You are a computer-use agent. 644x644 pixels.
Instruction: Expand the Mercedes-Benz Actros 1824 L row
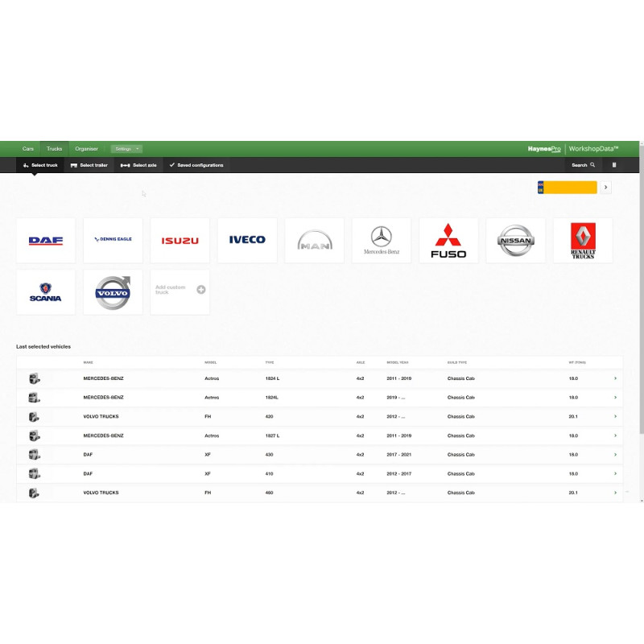[x=616, y=378]
